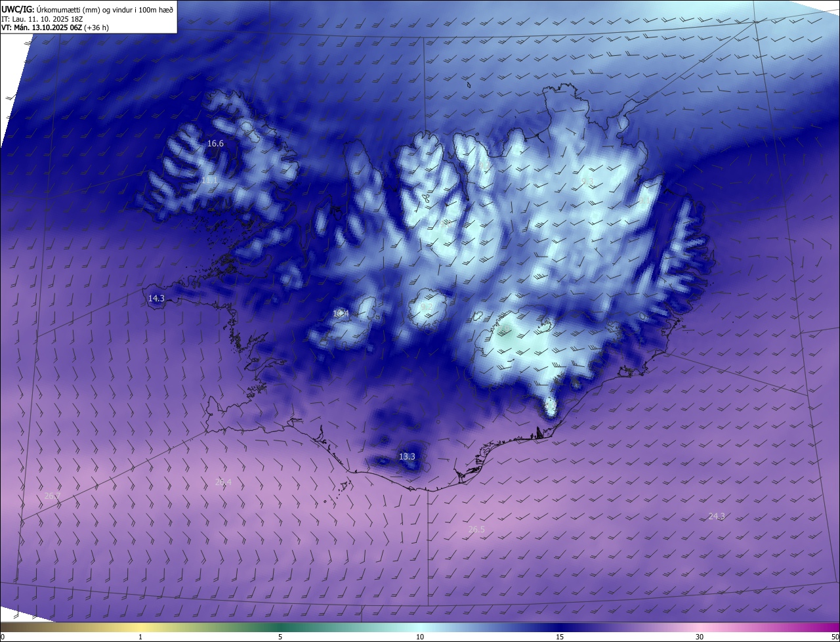Click the 0 tick label on the color scale
The height and width of the screenshot is (642, 840).
[x=3, y=637]
